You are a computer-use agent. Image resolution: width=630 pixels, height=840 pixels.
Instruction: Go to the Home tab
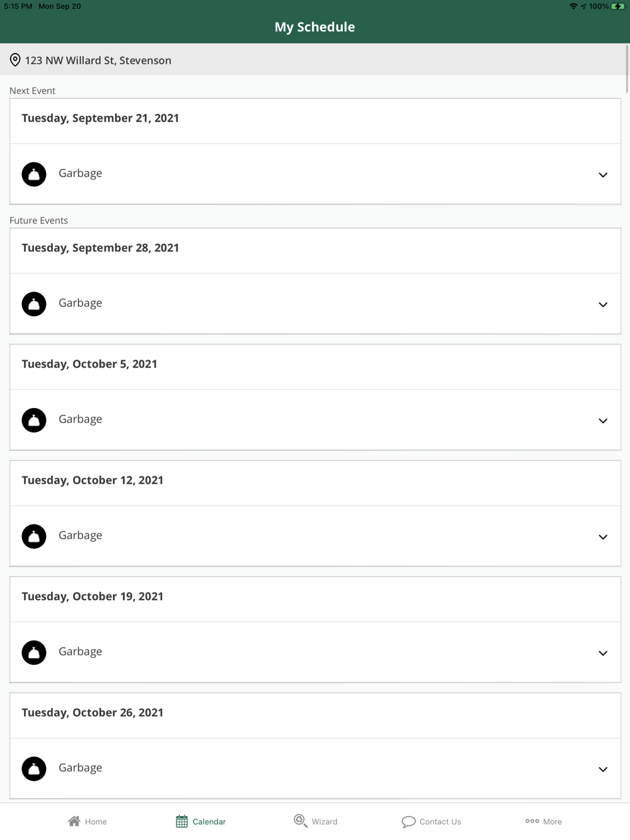(88, 821)
